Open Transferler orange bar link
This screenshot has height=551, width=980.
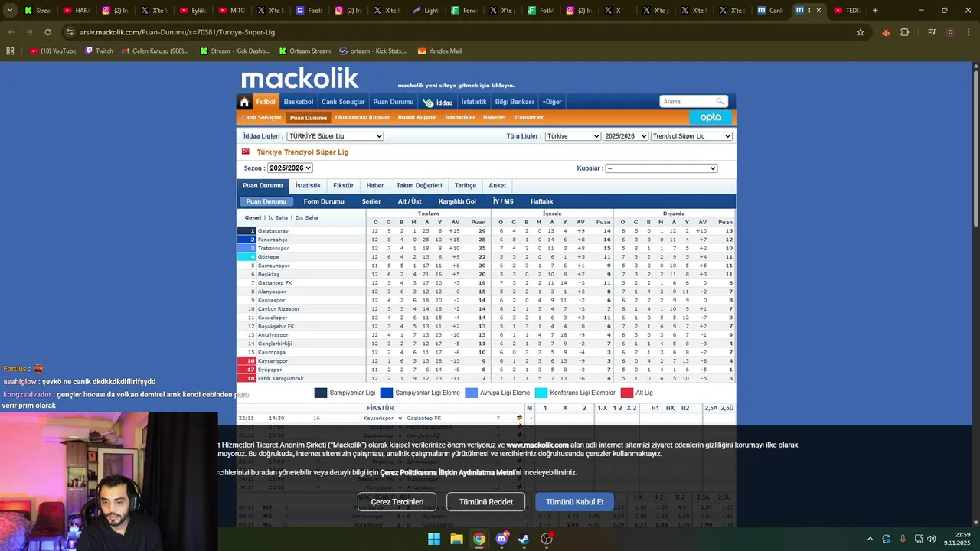coord(528,118)
